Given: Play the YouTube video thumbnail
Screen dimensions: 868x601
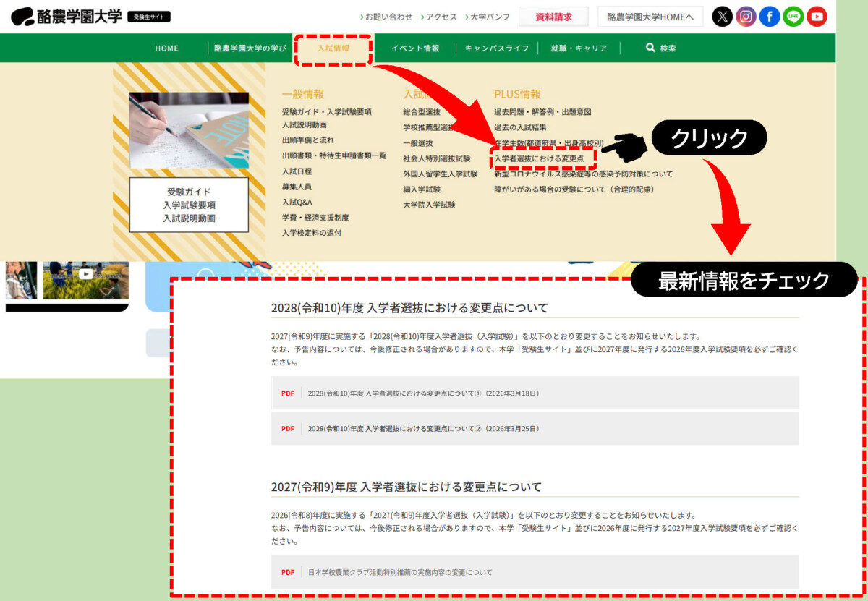Looking at the screenshot, I should pos(85,274).
